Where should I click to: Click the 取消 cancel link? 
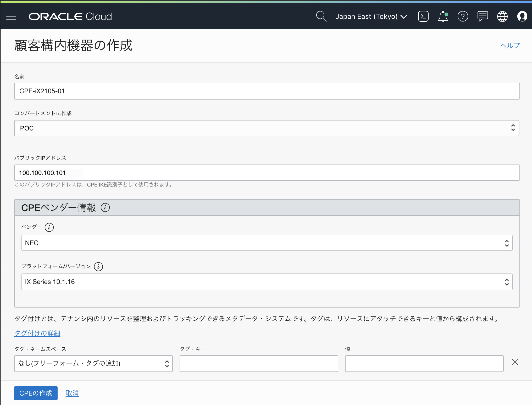pos(72,393)
